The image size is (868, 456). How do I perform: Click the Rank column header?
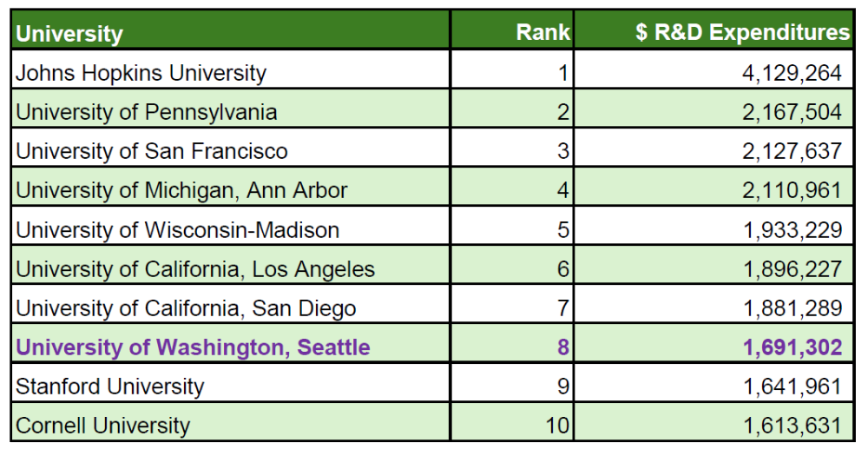tap(542, 32)
